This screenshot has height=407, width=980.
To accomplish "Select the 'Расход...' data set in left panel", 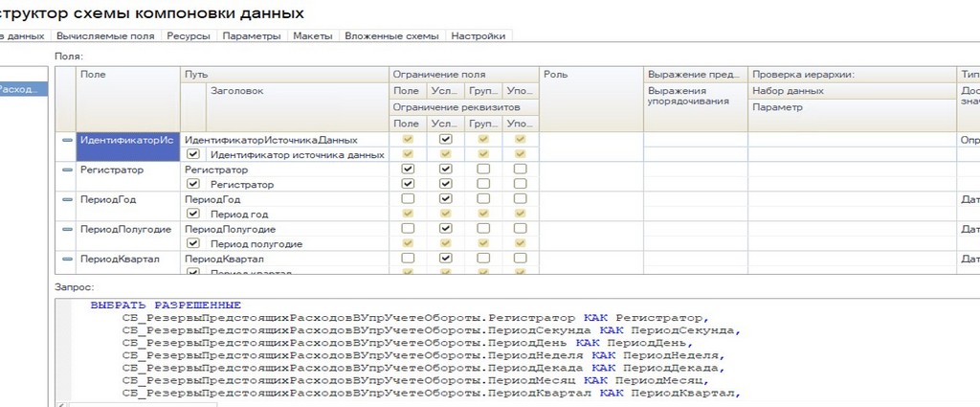I will tap(23, 89).
